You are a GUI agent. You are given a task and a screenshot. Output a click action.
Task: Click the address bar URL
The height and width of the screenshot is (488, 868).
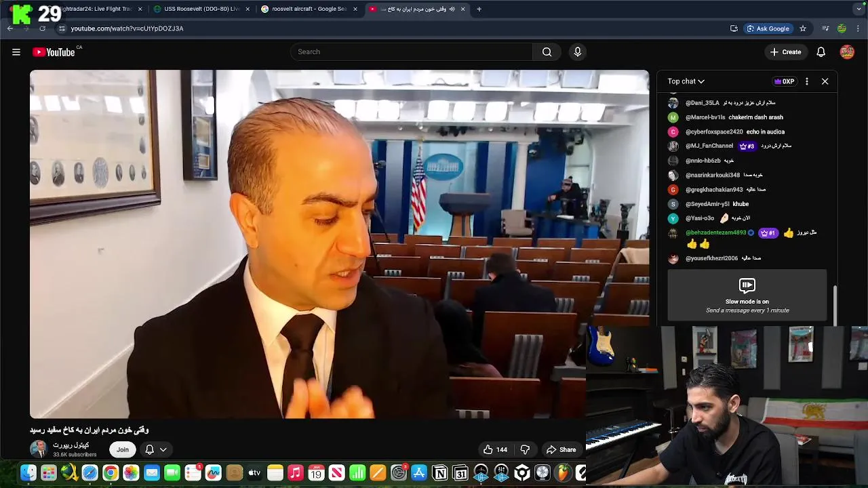[127, 28]
